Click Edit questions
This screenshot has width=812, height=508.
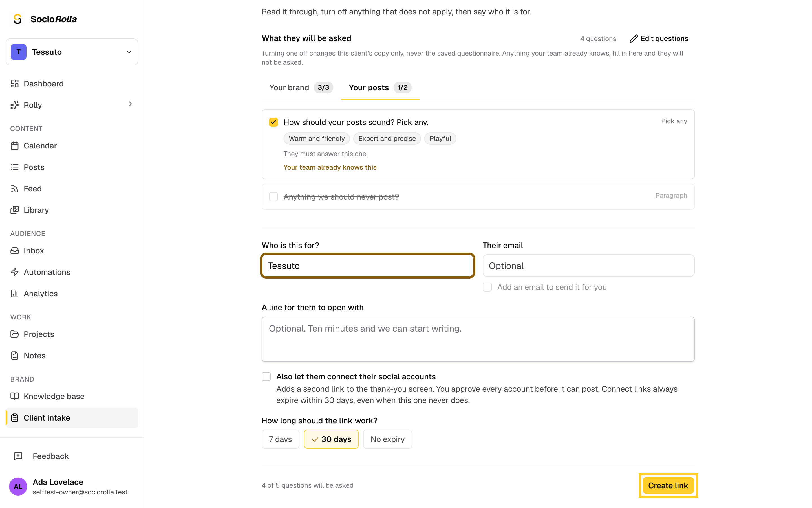point(659,39)
